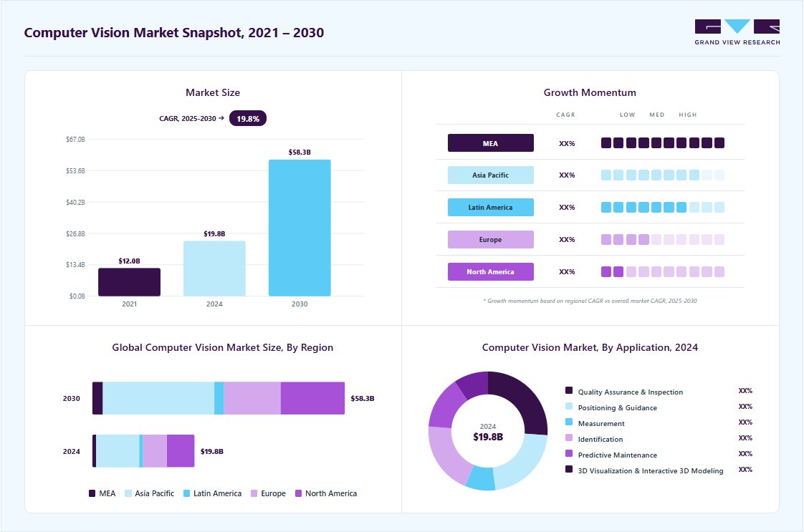The width and height of the screenshot is (804, 532).
Task: Select the 19.8% CAGR badge
Action: click(x=248, y=118)
